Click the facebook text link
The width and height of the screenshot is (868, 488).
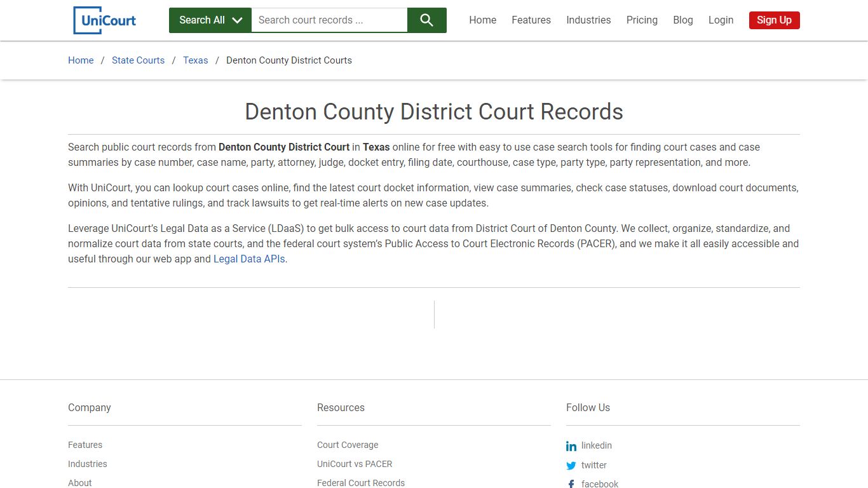(x=600, y=484)
